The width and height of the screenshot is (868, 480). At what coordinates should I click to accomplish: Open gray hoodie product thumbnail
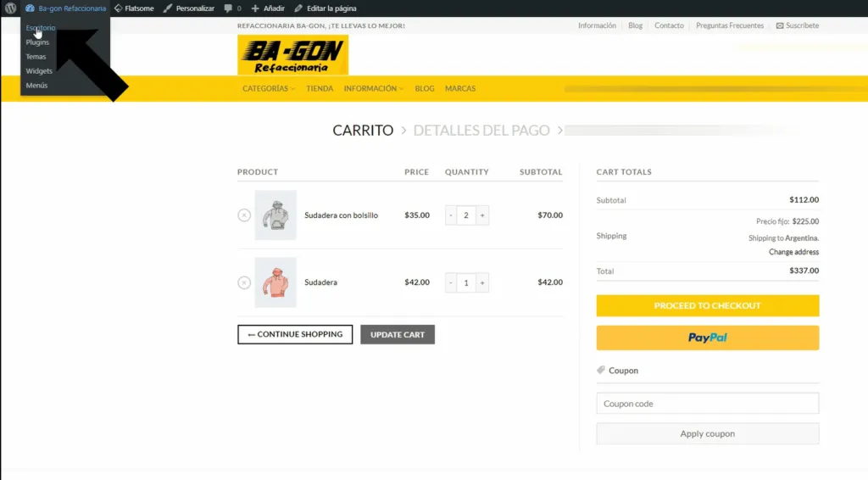275,215
